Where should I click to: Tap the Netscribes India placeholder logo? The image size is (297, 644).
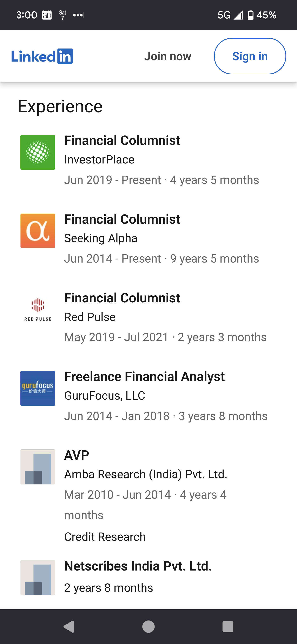point(38,578)
